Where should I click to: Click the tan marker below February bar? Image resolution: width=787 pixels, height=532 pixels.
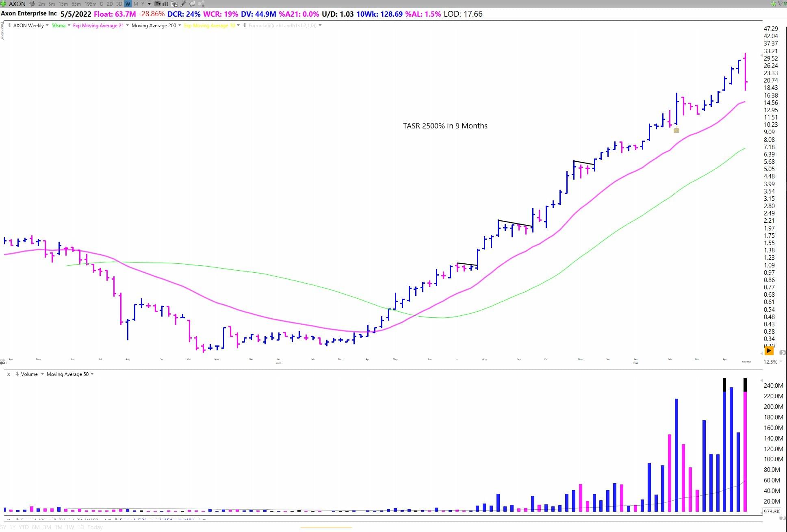(x=676, y=130)
